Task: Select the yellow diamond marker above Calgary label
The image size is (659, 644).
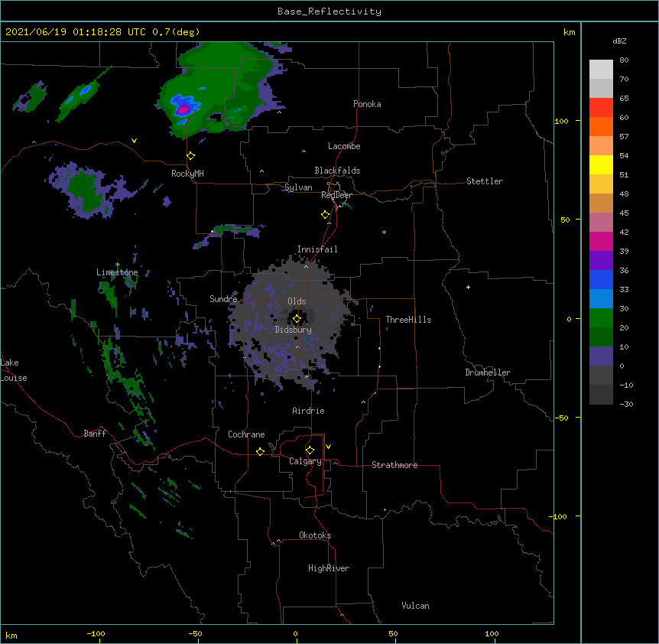Action: click(x=310, y=450)
